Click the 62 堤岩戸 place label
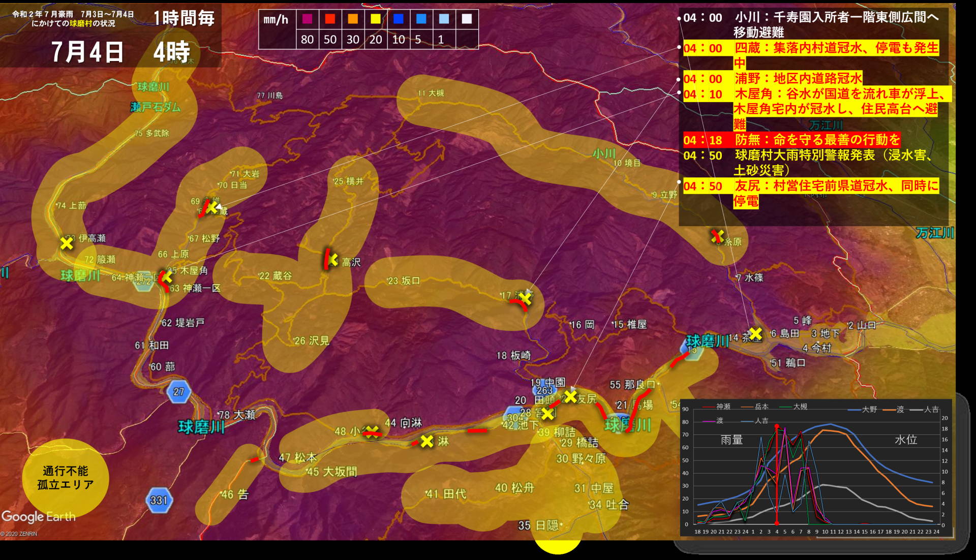 coord(183,323)
